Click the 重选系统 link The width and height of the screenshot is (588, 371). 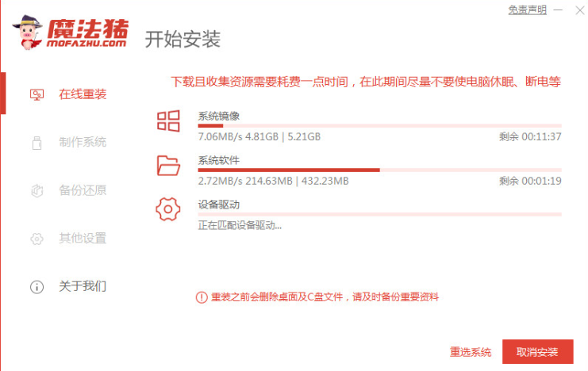[471, 352]
